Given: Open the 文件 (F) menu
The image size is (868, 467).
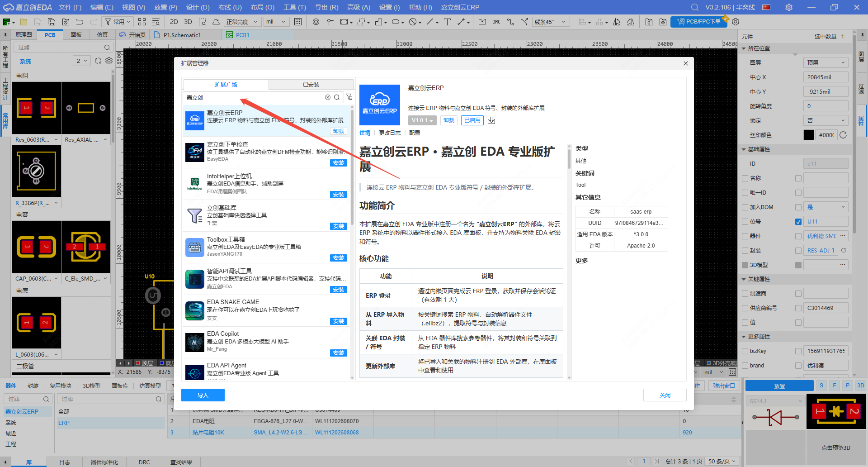Looking at the screenshot, I should [70, 7].
